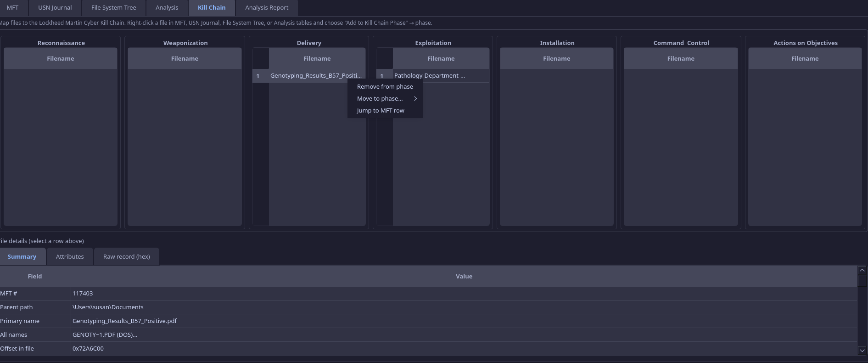
Task: Open the File System Tree tab
Action: (113, 8)
